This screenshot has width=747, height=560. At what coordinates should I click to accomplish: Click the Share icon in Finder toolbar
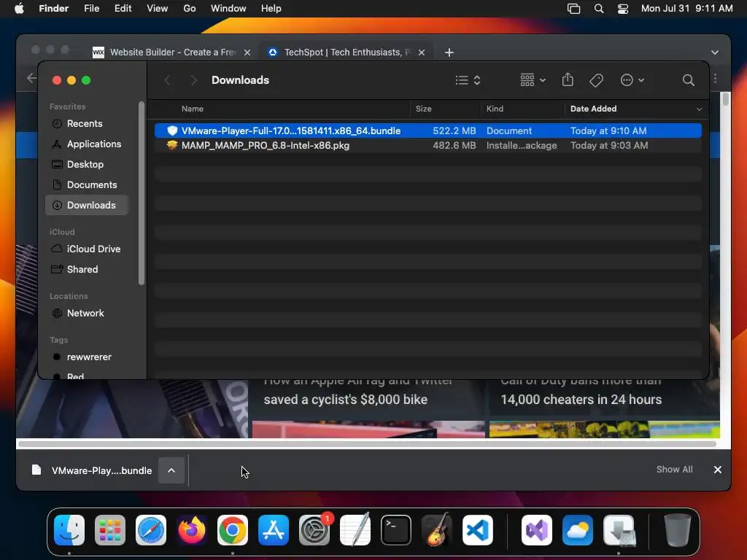(568, 79)
